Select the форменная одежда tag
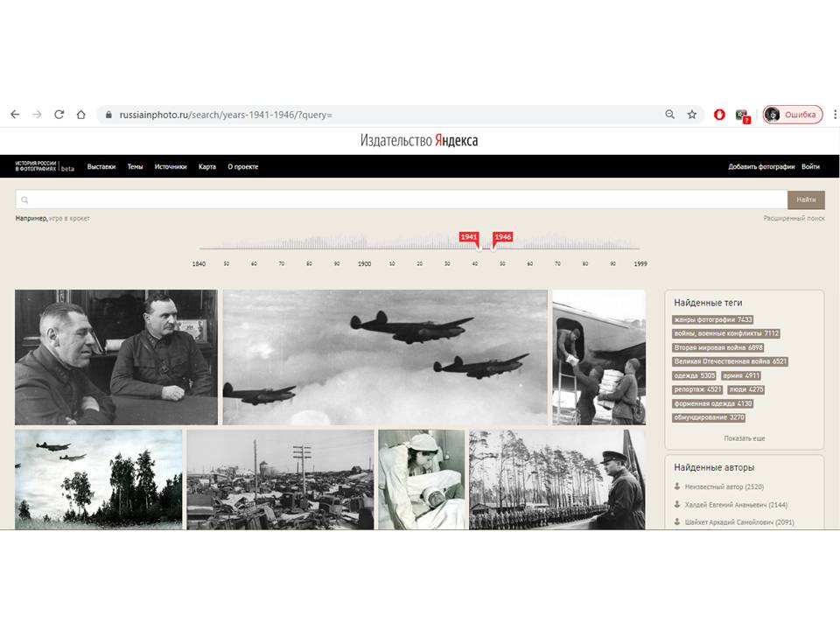 click(713, 403)
